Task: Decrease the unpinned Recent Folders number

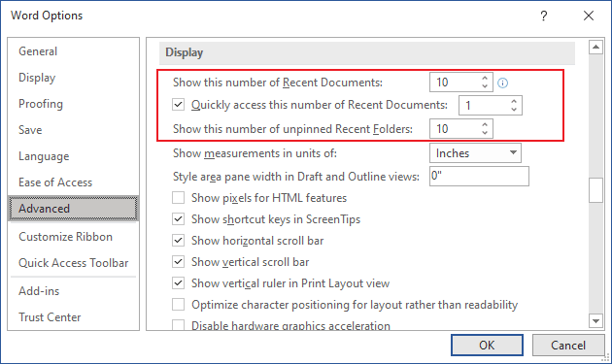Action: pyautogui.click(x=485, y=133)
